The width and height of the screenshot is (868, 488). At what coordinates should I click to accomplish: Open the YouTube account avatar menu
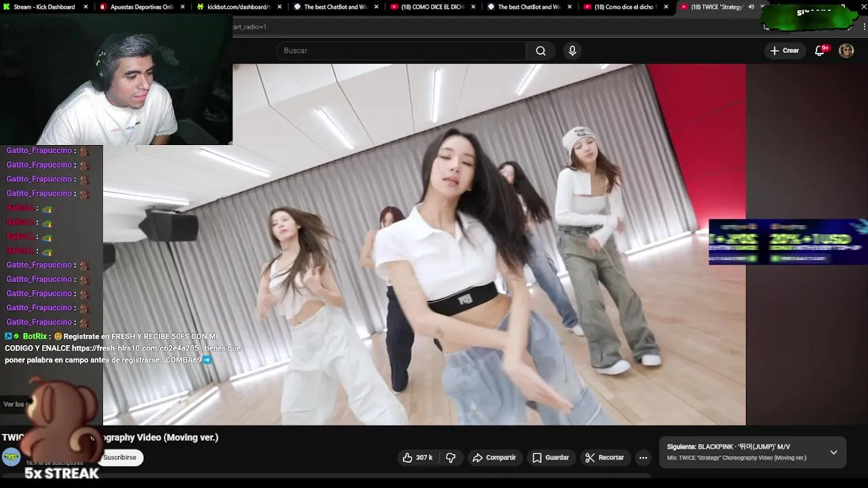point(846,51)
